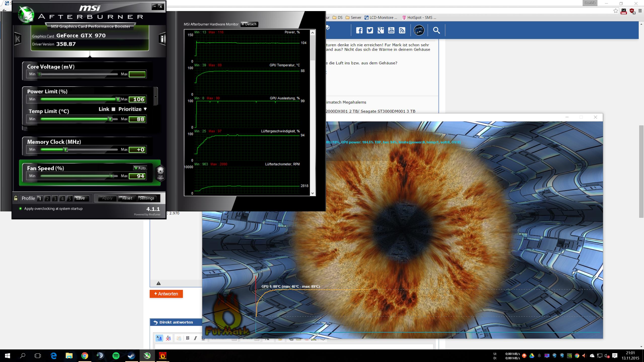Open the Server bookmark folder
The height and width of the screenshot is (362, 644).
pos(353,18)
